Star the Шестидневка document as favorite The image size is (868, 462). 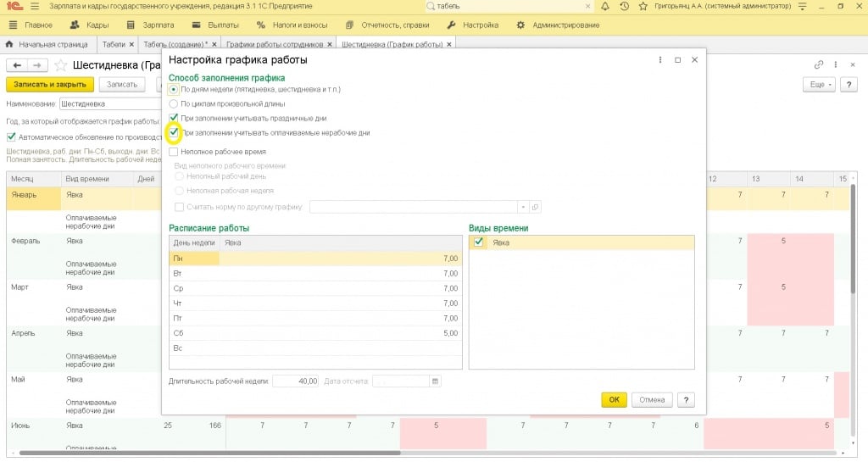click(61, 65)
